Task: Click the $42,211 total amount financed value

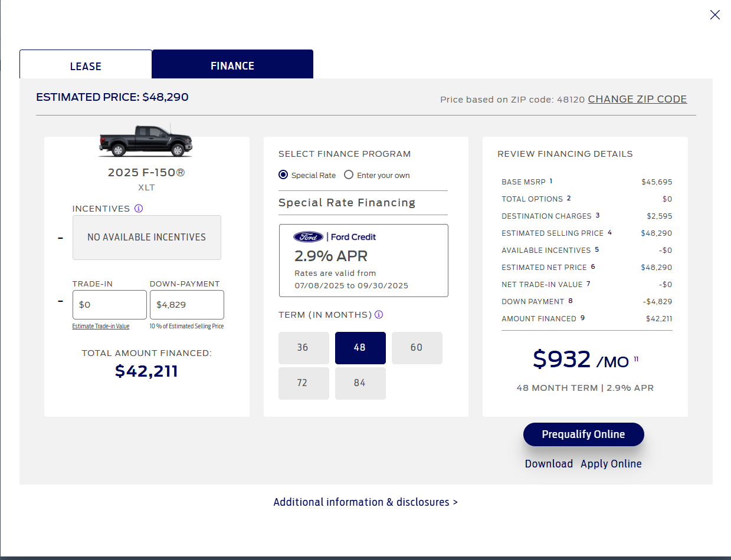Action: (146, 371)
